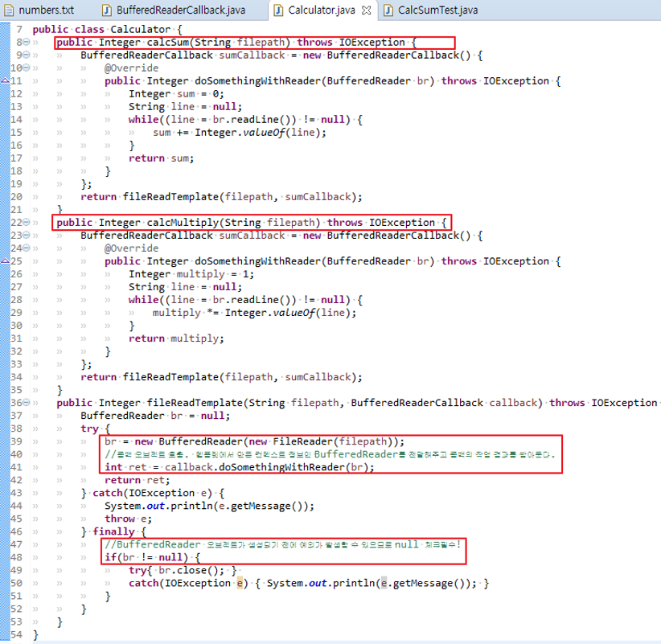The height and width of the screenshot is (644, 661).
Task: Click line number 7 in the gutter
Action: click(x=19, y=30)
